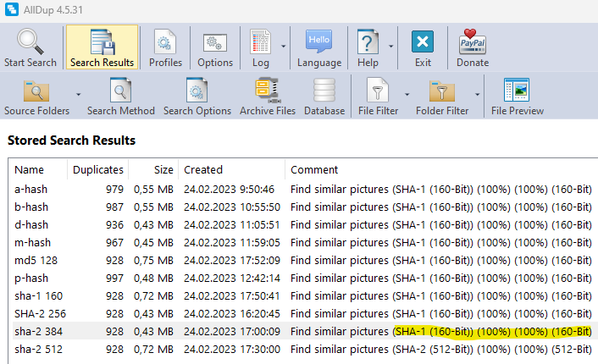Screen dimensions: 598x364
Task: Select the Database toolbar icon
Action: tap(324, 91)
